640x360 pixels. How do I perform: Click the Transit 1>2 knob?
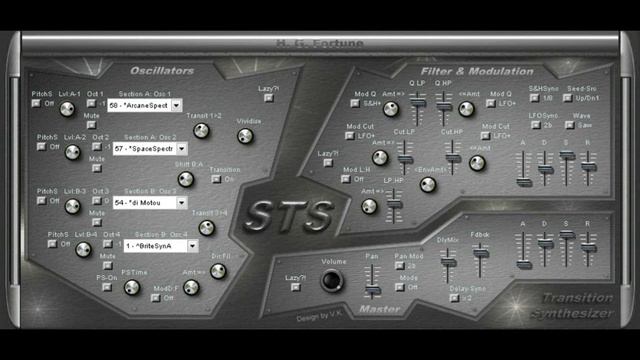point(201,131)
